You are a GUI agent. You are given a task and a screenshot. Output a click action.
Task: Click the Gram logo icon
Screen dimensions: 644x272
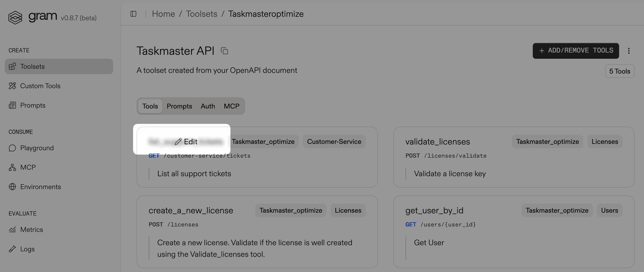click(x=15, y=17)
